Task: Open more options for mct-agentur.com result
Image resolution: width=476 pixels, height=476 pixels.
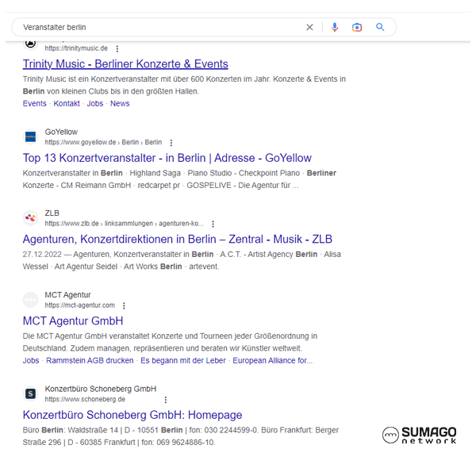Action: (x=124, y=305)
